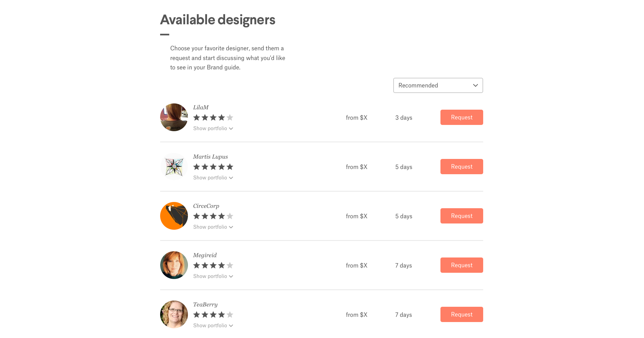Viewport: 644px width, 338px height.
Task: Click LilaM's profile avatar
Action: pyautogui.click(x=174, y=117)
